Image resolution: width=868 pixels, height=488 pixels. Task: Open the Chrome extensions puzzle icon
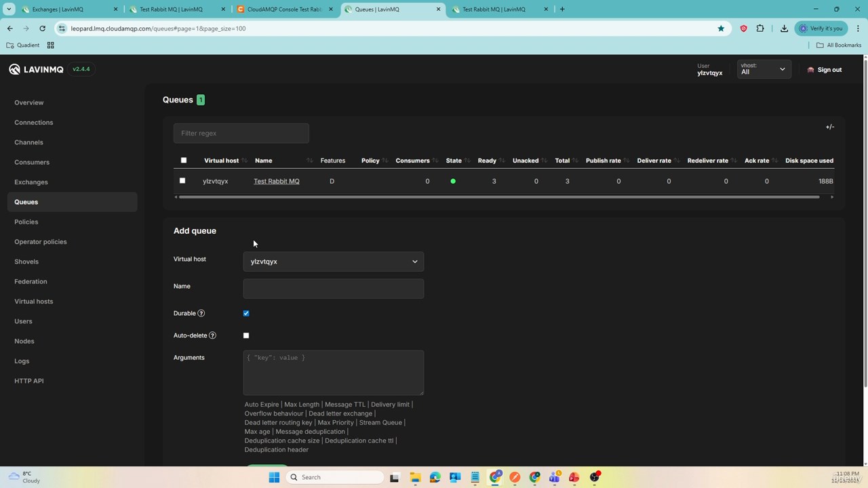[760, 28]
